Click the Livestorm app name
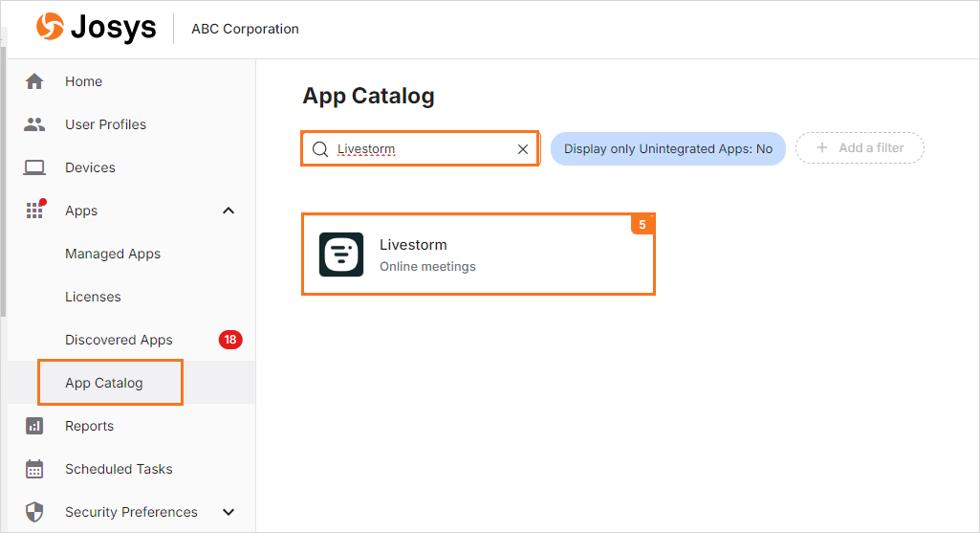Viewport: 980px width, 533px height. tap(413, 245)
